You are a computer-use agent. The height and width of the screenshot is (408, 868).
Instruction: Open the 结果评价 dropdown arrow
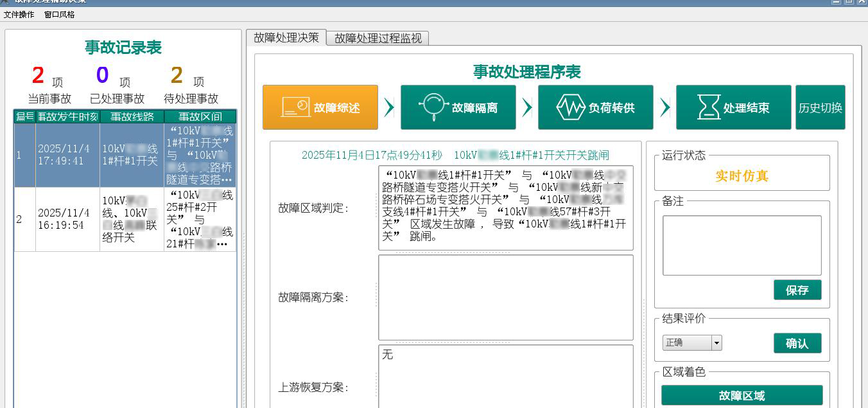tap(716, 343)
